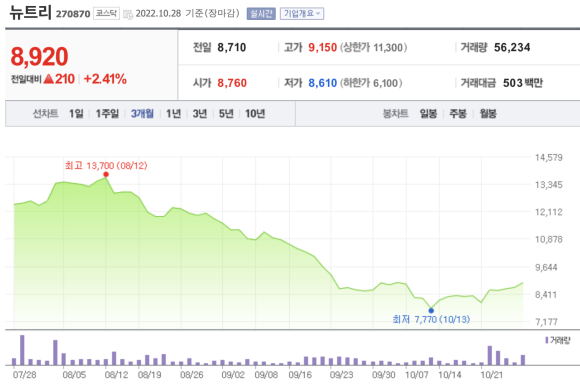The height and width of the screenshot is (392, 580).
Task: Click the 전일 value 8,710
Action: point(232,47)
